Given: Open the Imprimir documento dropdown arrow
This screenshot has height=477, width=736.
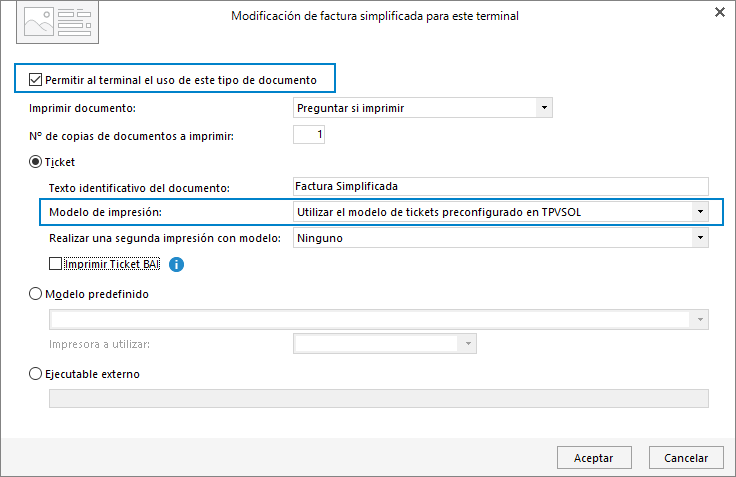Looking at the screenshot, I should point(544,108).
